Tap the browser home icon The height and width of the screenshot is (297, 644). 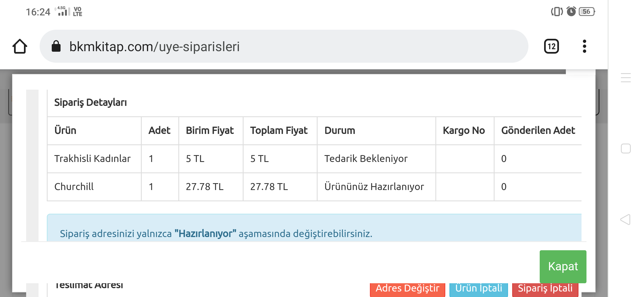click(x=20, y=46)
